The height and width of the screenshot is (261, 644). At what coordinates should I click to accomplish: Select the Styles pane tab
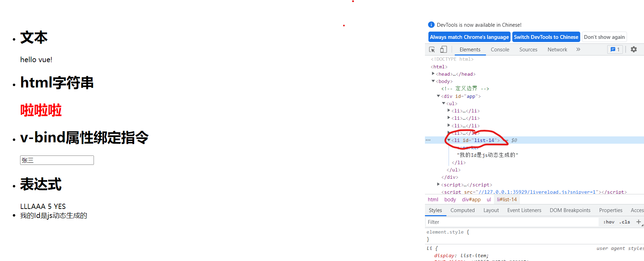click(435, 210)
